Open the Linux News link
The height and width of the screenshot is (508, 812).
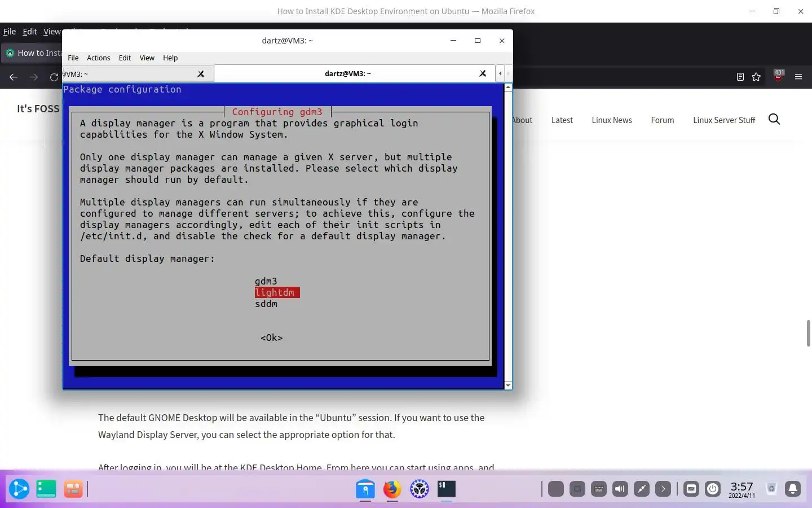612,120
